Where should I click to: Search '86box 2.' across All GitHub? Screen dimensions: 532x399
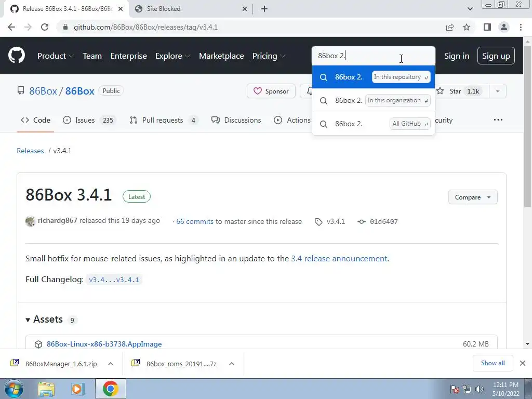point(373,124)
